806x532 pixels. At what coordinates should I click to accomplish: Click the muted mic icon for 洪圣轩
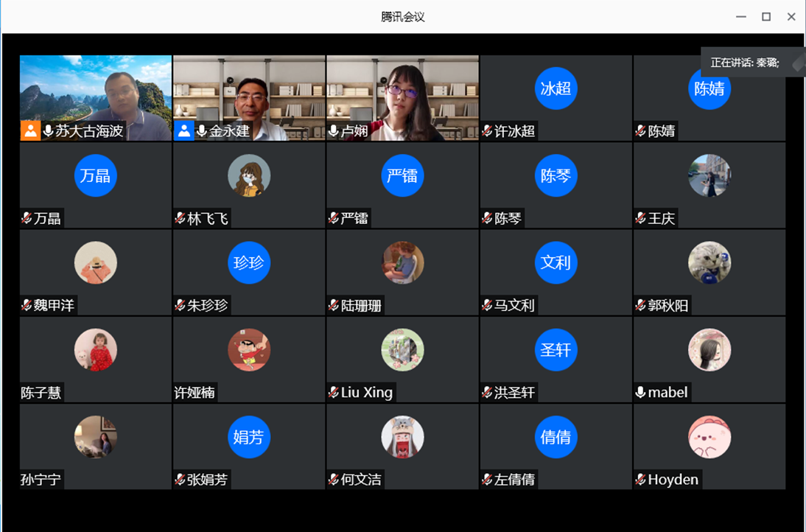click(x=487, y=393)
